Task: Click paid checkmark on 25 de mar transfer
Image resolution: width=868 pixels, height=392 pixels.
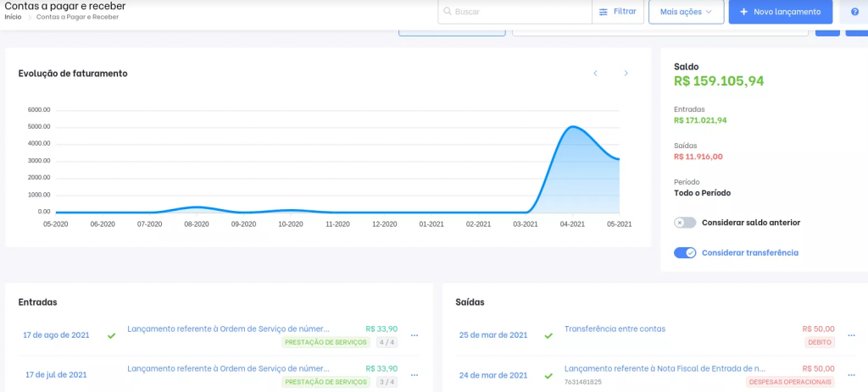Action: click(548, 335)
